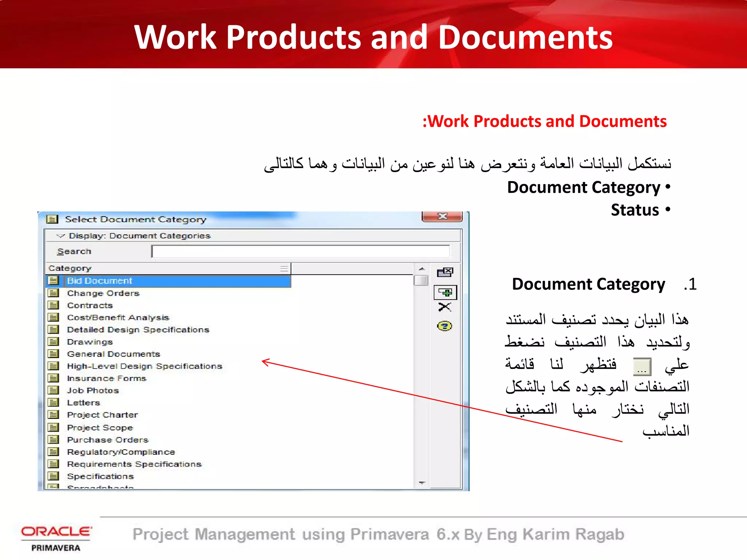
Task: Open the yellow Help question-mark icon
Action: point(445,326)
